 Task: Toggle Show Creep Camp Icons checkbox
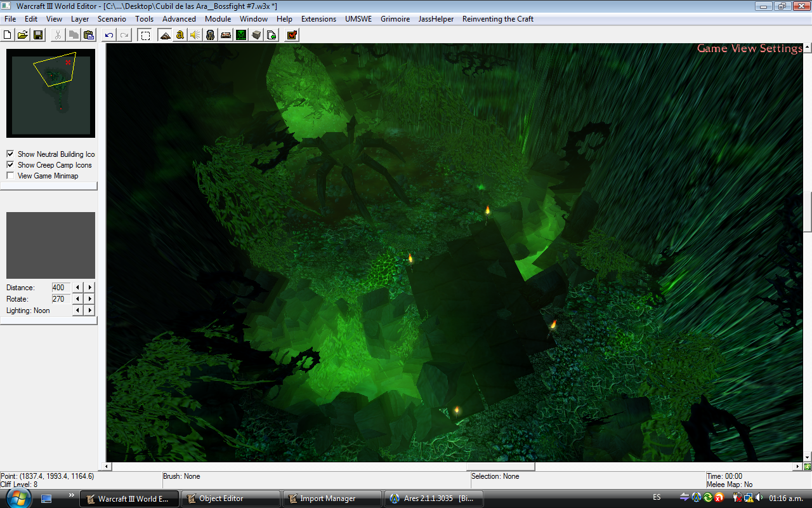[x=10, y=164]
